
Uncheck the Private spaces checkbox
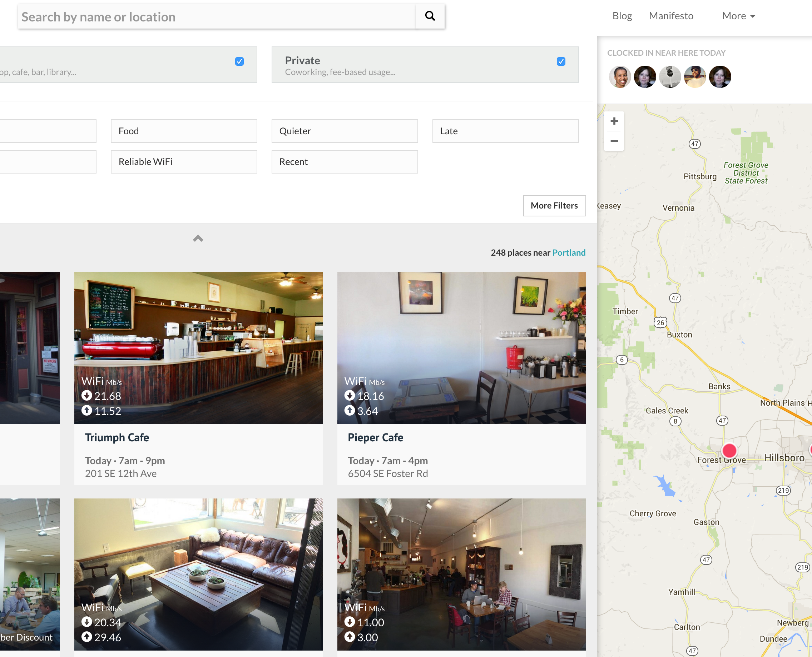(561, 61)
